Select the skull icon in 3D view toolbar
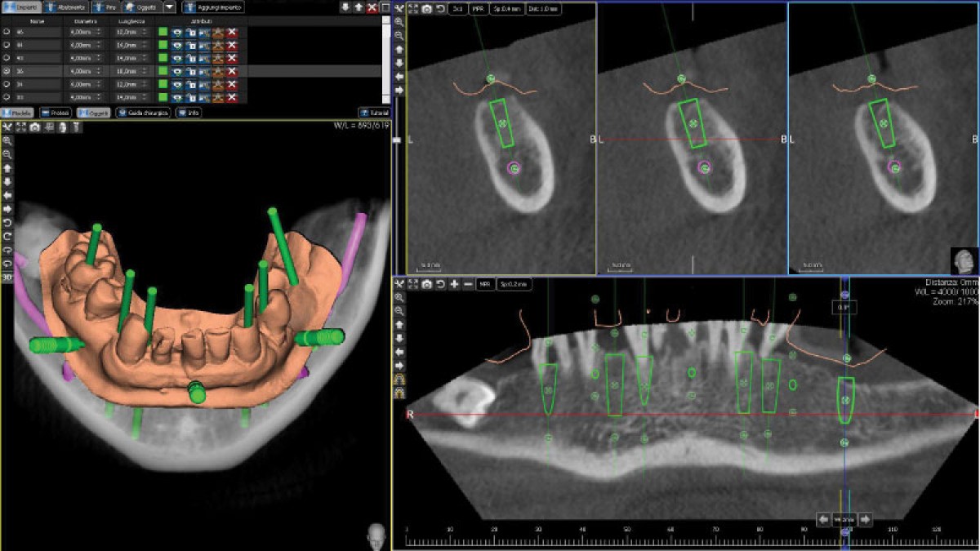The height and width of the screenshot is (551, 980). (62, 127)
